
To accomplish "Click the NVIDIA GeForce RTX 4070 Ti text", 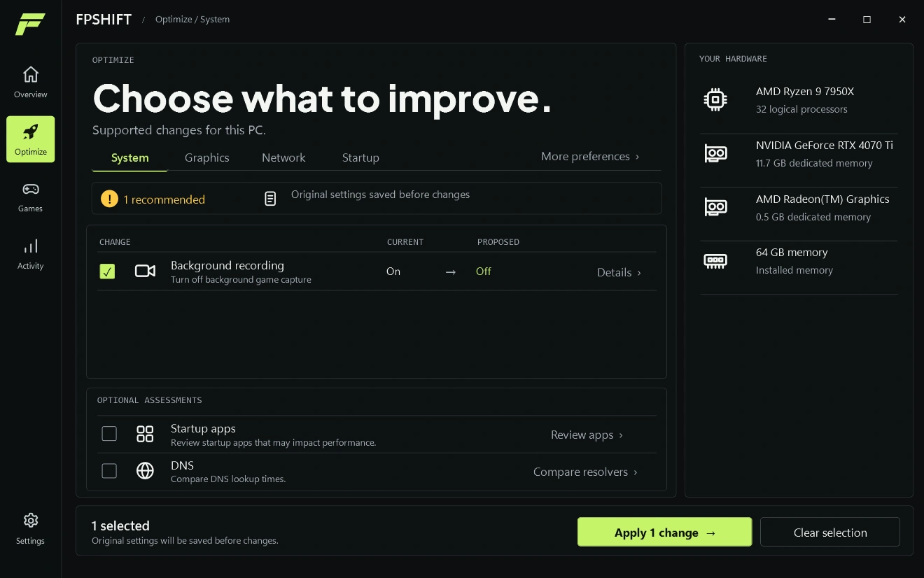I will 825,146.
